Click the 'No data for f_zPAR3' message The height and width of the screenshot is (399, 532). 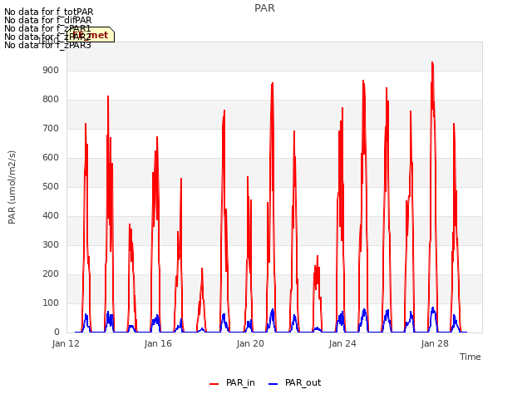coord(47,45)
